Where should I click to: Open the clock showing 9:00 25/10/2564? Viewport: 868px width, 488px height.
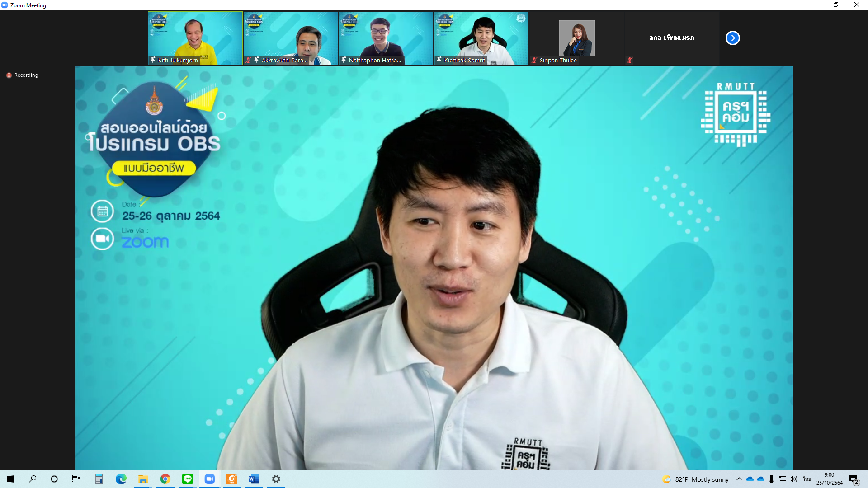coord(830,479)
